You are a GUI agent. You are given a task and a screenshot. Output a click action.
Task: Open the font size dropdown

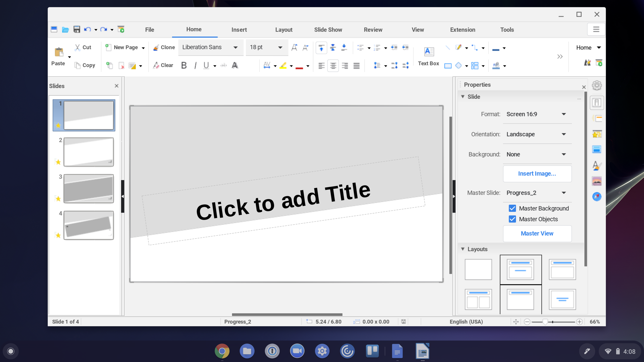click(280, 47)
